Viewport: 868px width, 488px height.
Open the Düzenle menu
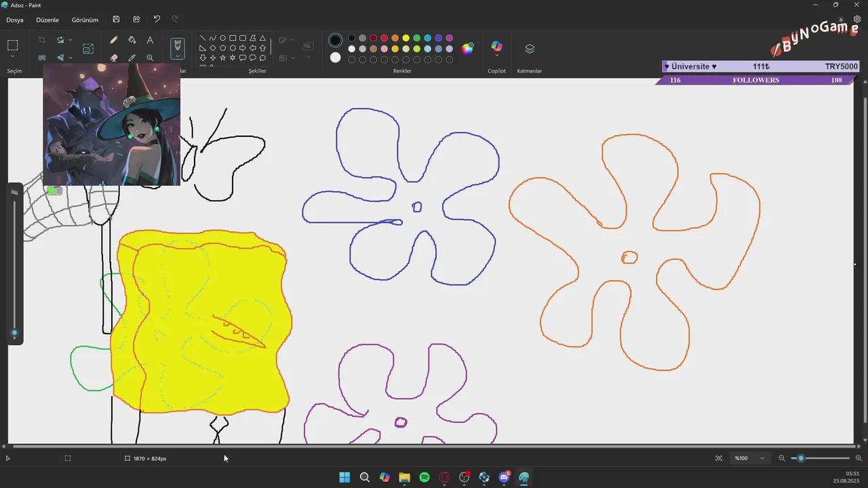pos(47,20)
